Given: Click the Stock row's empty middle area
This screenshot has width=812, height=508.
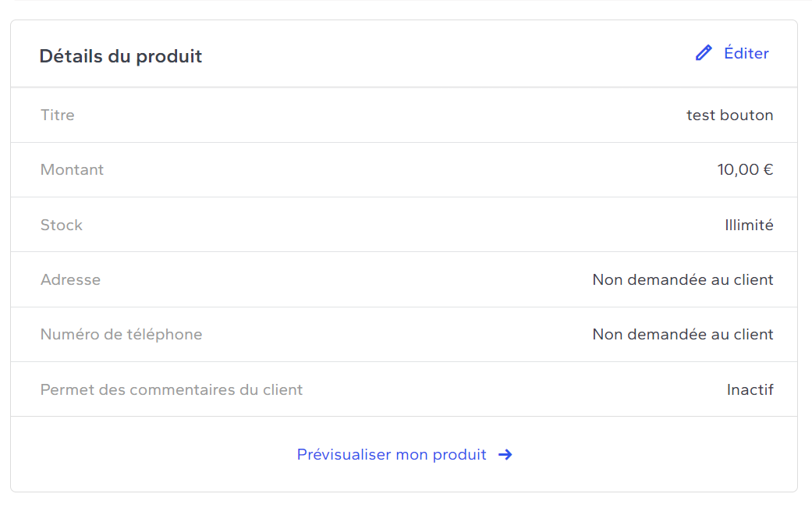Looking at the screenshot, I should (x=404, y=225).
